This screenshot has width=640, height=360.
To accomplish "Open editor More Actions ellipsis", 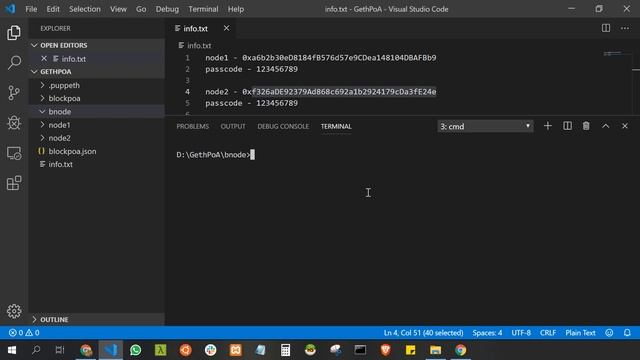I will (x=625, y=28).
